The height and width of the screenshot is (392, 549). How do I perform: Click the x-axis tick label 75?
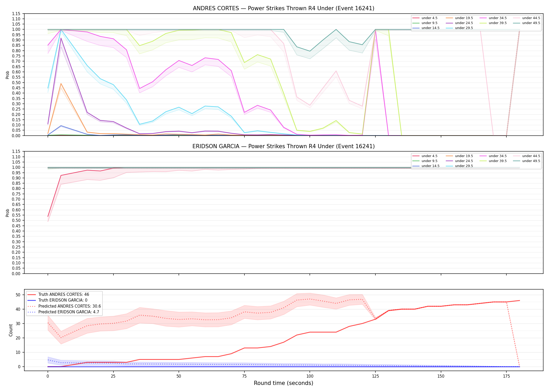[244, 376]
